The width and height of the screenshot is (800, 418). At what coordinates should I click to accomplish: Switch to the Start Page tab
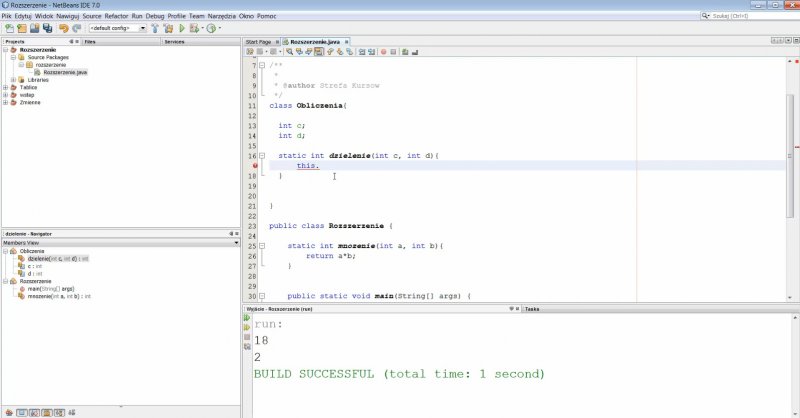tap(260, 42)
